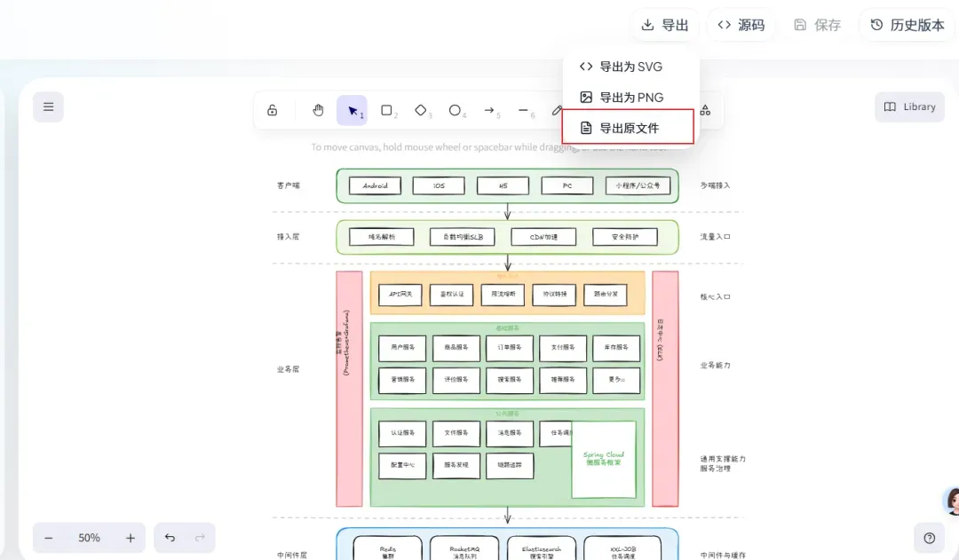
Task: Click the API网关 box
Action: tap(400, 295)
